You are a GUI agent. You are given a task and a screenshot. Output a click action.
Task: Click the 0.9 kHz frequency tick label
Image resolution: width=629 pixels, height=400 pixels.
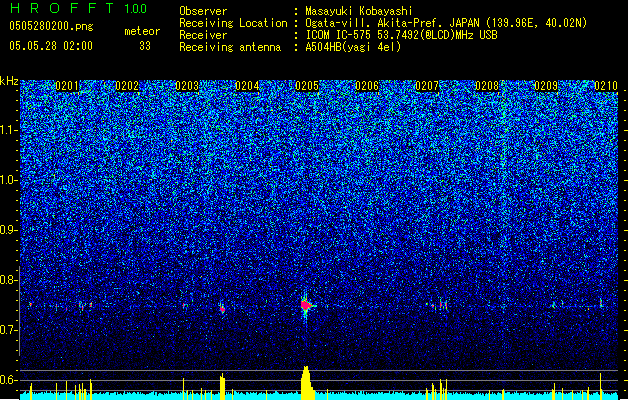coord(9,230)
